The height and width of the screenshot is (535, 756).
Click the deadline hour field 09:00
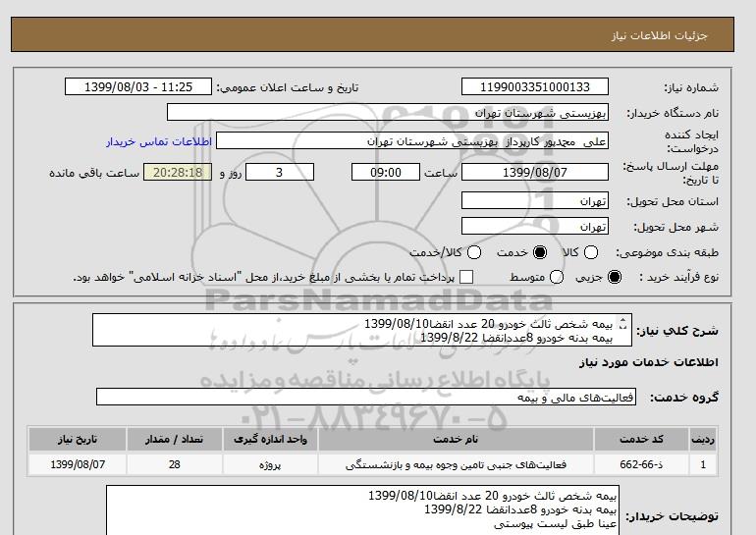(x=386, y=172)
